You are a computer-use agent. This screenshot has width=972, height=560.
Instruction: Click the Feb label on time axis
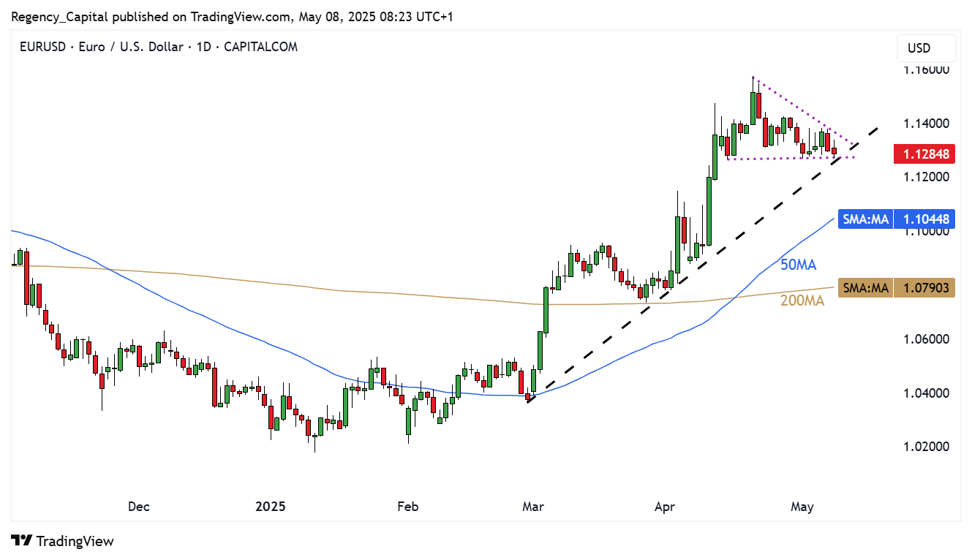click(407, 506)
